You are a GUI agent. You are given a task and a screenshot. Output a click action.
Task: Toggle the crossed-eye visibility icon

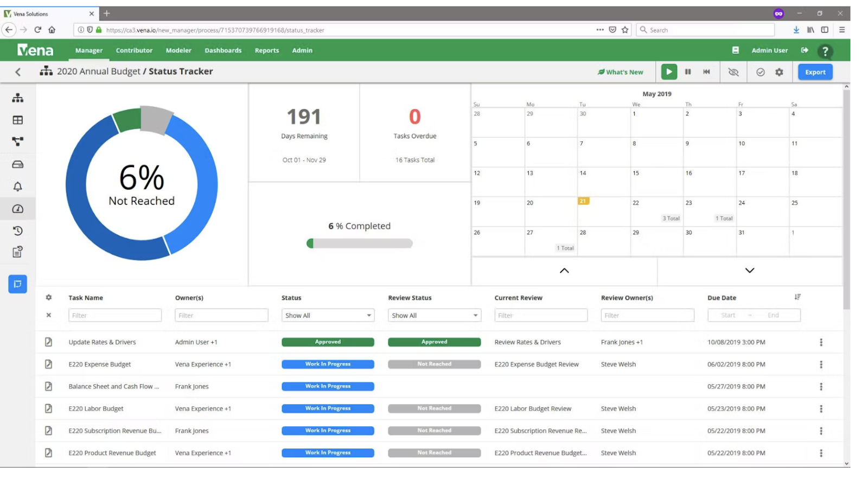[x=733, y=72]
